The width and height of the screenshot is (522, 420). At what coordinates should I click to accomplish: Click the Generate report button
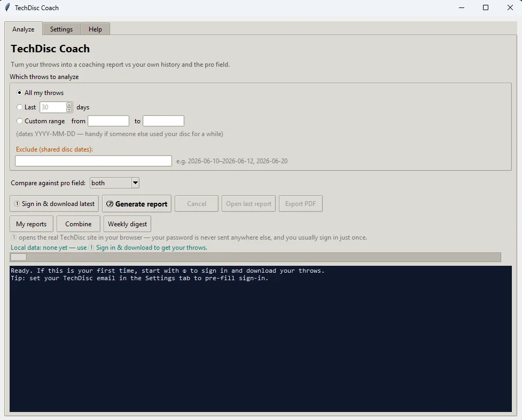point(137,203)
